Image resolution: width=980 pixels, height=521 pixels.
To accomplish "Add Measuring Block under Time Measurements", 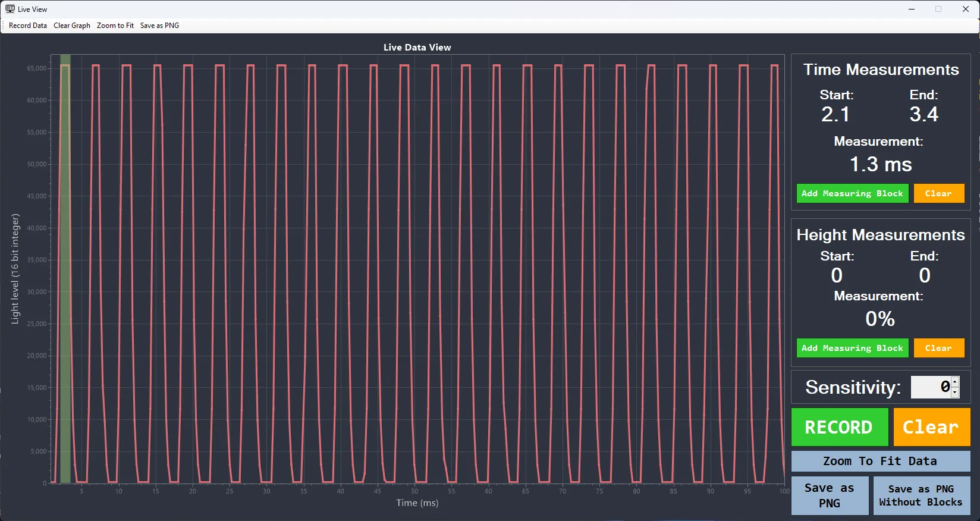I will 852,193.
